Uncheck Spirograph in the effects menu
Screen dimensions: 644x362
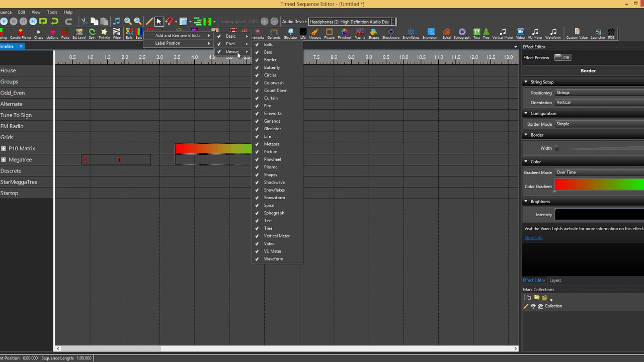coord(278,213)
